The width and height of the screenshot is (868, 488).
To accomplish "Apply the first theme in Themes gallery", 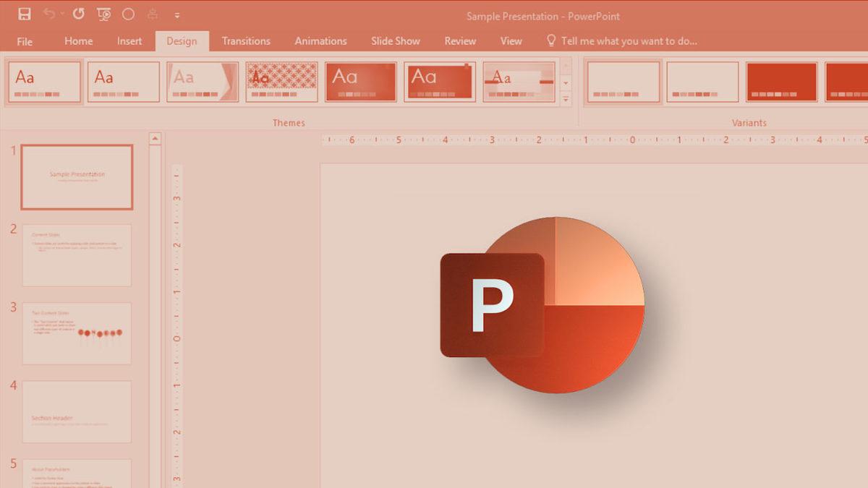I will (x=43, y=81).
